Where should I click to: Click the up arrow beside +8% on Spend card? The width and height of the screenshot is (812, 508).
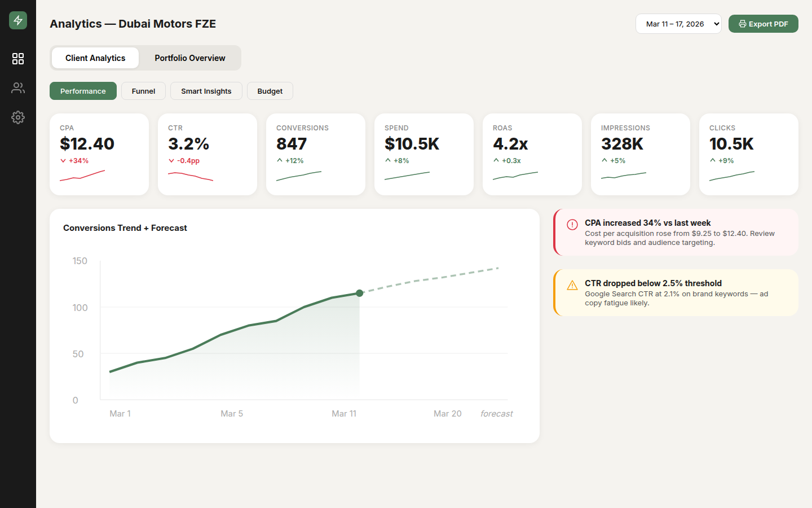click(x=388, y=160)
